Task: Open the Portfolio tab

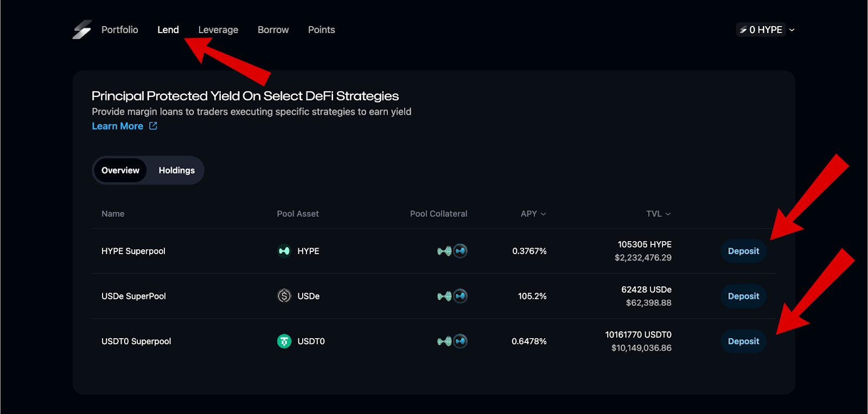Action: click(x=120, y=30)
